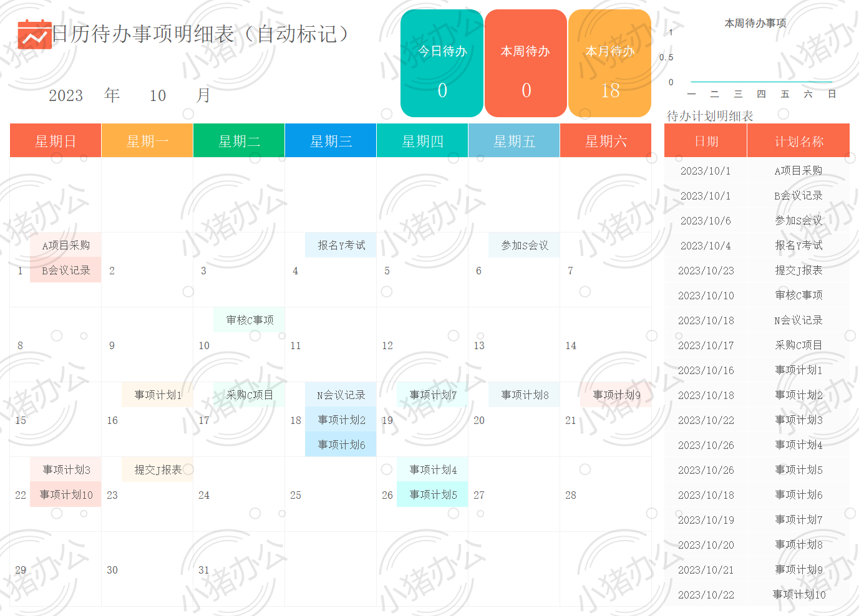
Task: Select the 星期日 column header
Action: point(56,141)
